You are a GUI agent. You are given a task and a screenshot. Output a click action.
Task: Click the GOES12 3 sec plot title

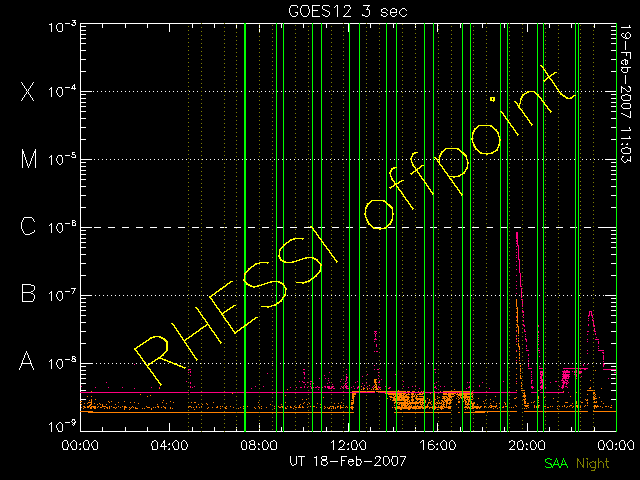(348, 11)
